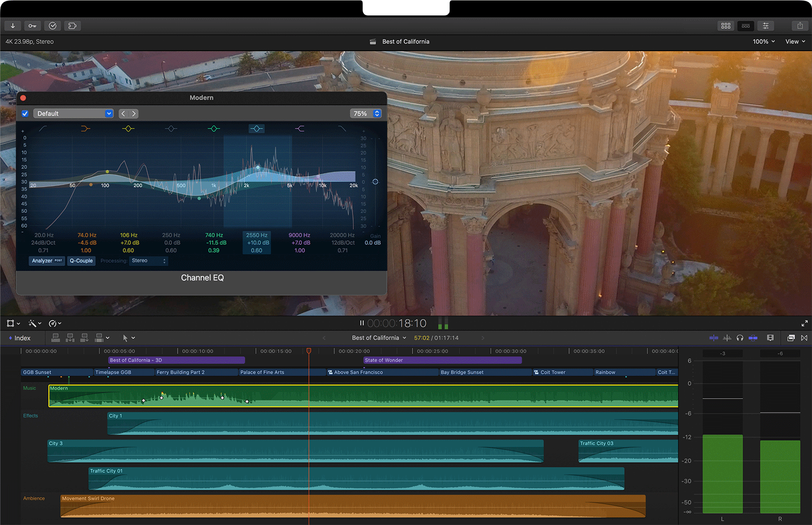
Task: Open the timeline Index panel
Action: [20, 338]
